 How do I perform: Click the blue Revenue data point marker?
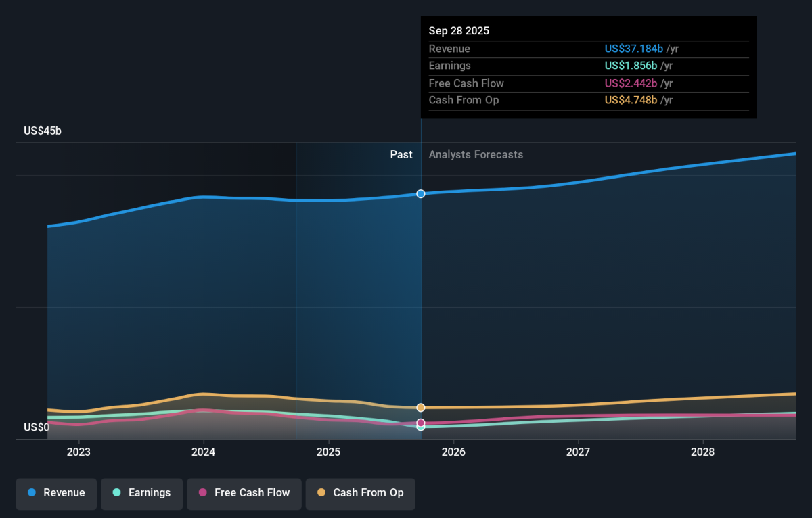[421, 194]
